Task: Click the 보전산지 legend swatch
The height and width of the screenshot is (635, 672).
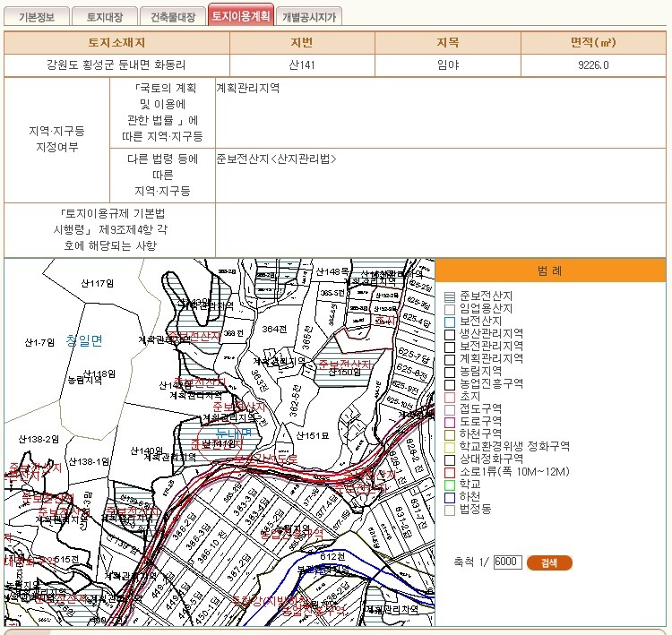Action: [450, 322]
